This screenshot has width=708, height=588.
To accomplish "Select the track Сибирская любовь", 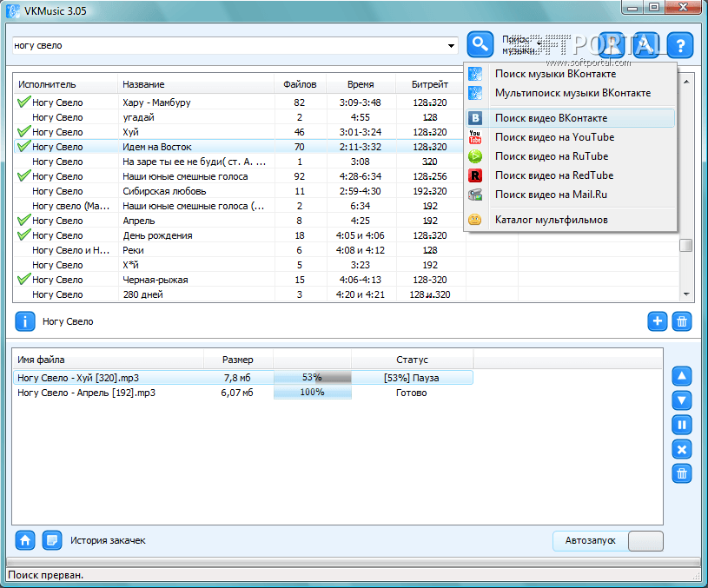I will tap(164, 191).
